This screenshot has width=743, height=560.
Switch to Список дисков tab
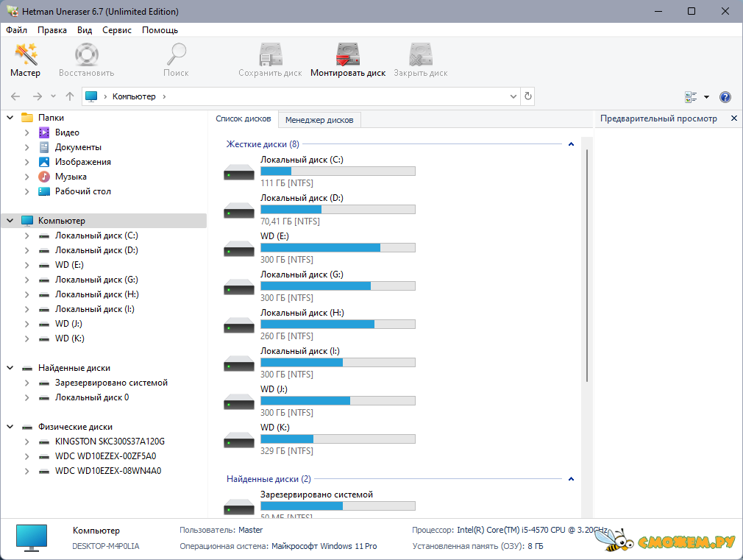(x=243, y=118)
